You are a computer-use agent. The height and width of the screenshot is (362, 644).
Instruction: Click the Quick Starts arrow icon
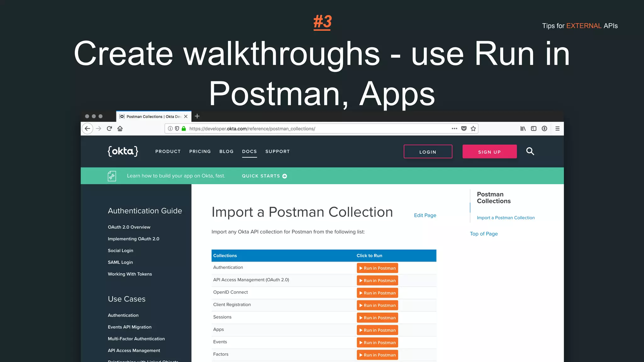coord(285,176)
